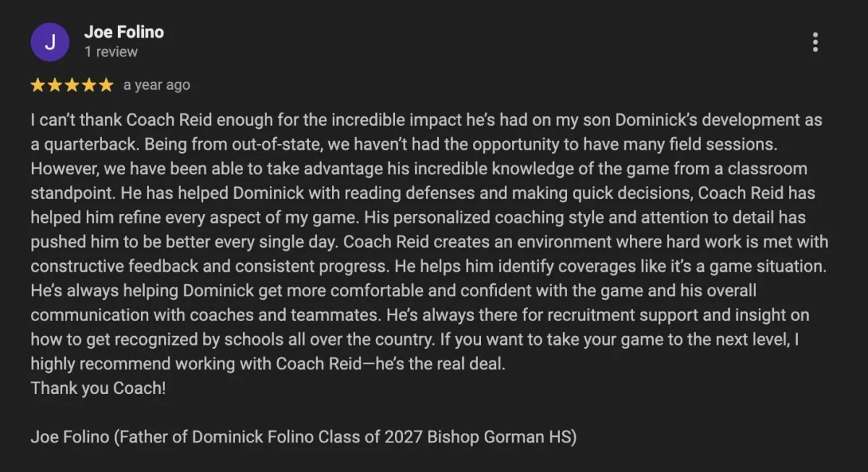Click the purple J profile avatar
Image resolution: width=868 pixels, height=472 pixels.
point(50,42)
